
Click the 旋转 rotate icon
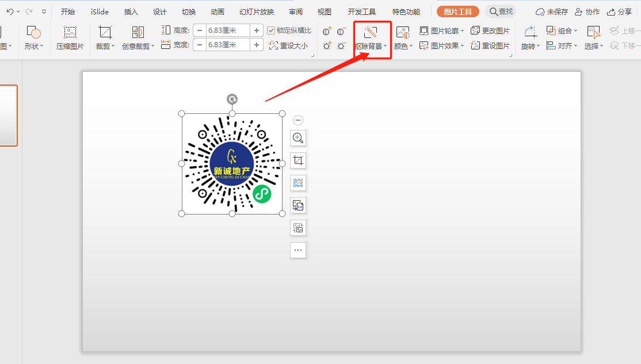pyautogui.click(x=530, y=32)
